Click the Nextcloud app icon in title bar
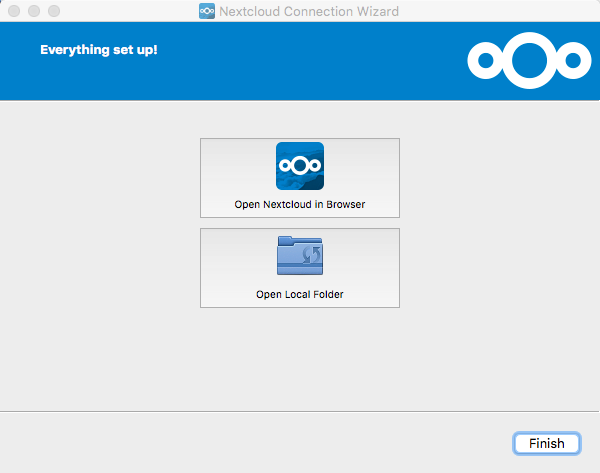Screen dimensions: 600x473 (x=207, y=11)
